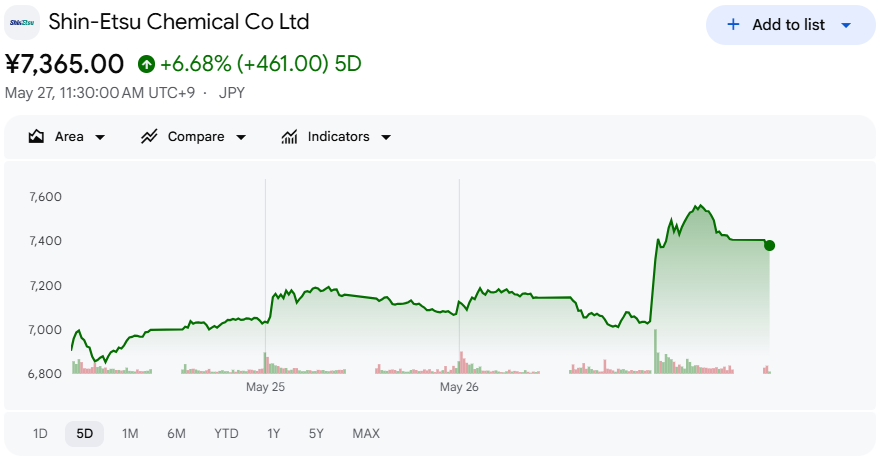Viewport: 884px width, 474px height.
Task: Click the May 25 date label
Action: (x=265, y=387)
